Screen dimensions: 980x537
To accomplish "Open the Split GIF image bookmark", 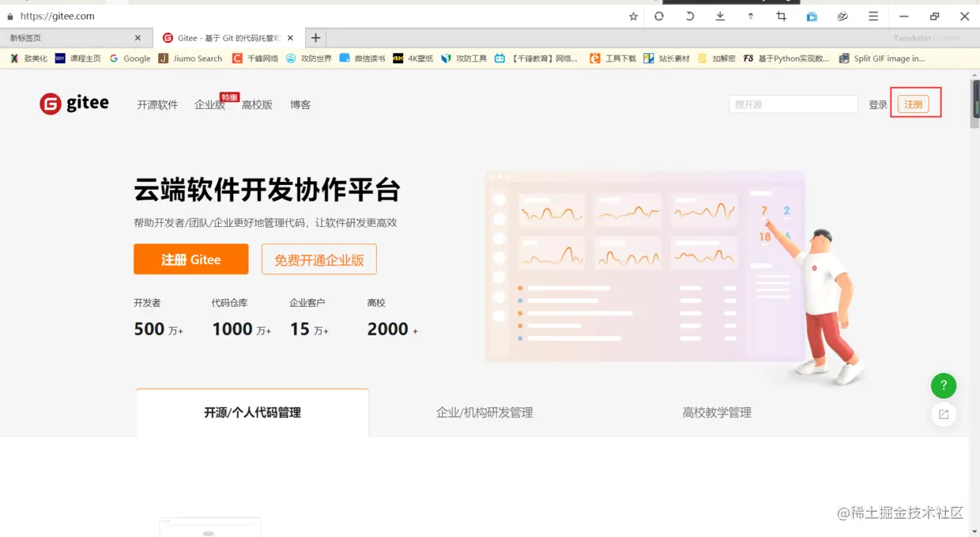I will coord(882,59).
